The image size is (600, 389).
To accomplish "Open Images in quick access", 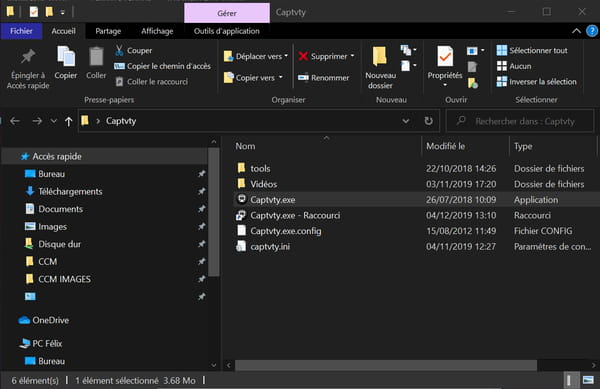I will [52, 226].
